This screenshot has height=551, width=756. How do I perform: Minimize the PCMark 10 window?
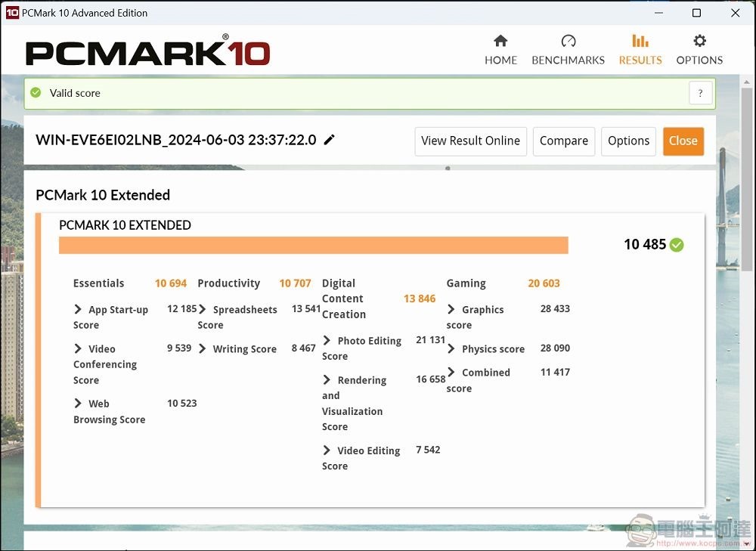658,13
